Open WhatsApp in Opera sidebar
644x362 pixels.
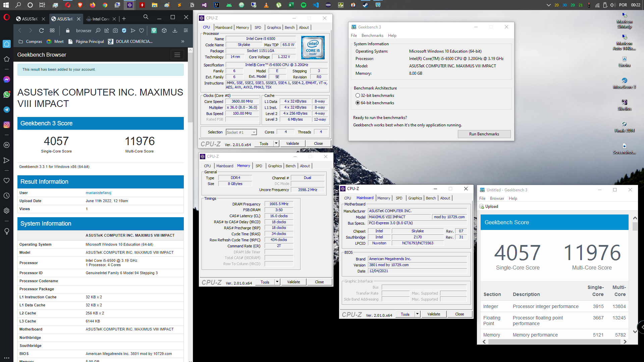click(6, 95)
